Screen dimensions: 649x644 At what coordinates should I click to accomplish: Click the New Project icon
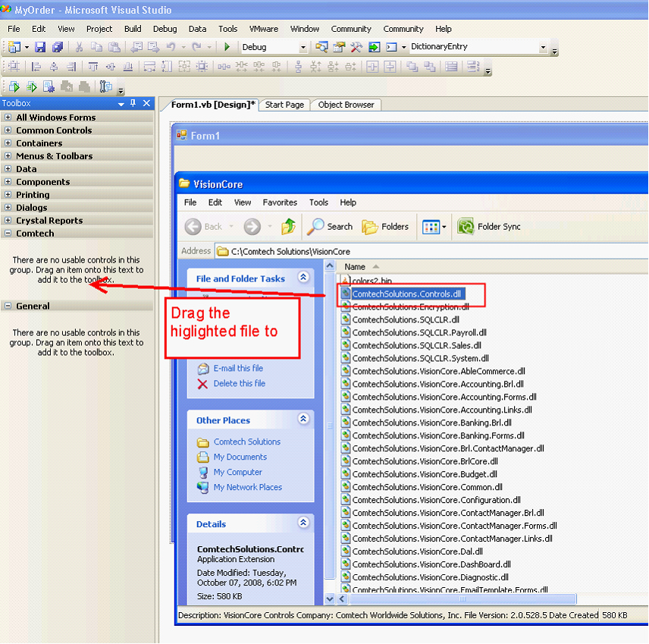14,47
